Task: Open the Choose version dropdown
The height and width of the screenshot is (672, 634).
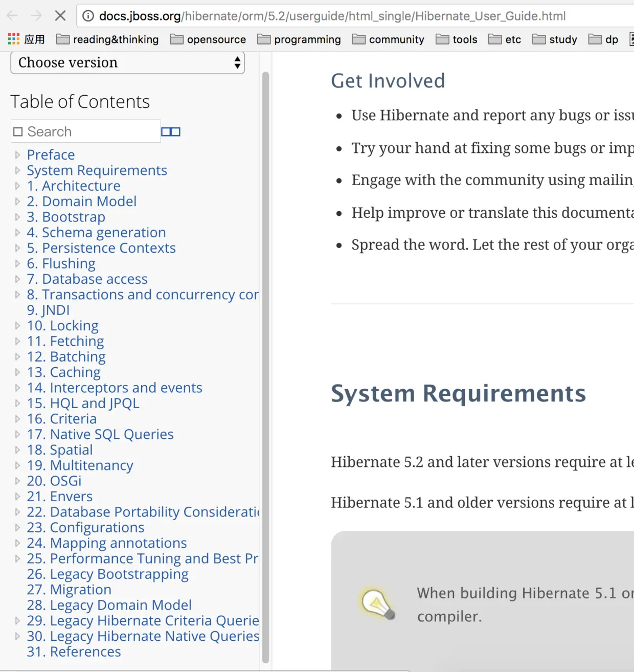Action: point(127,62)
